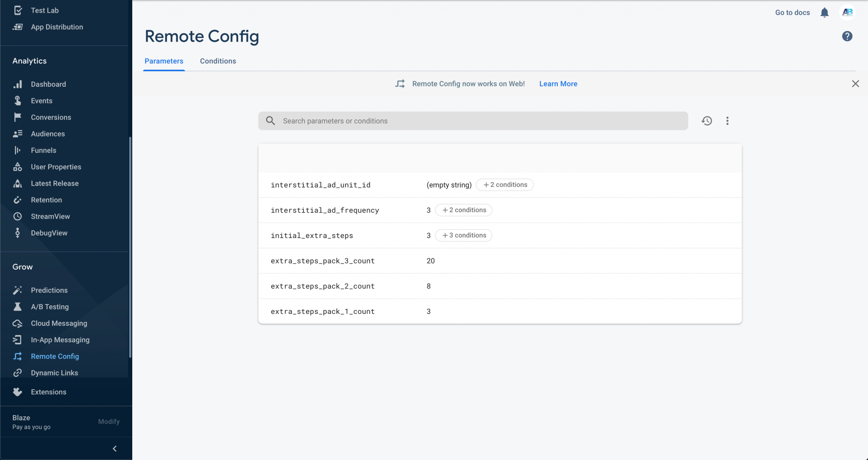Click the Go to docs link
This screenshot has width=868, height=460.
point(792,13)
